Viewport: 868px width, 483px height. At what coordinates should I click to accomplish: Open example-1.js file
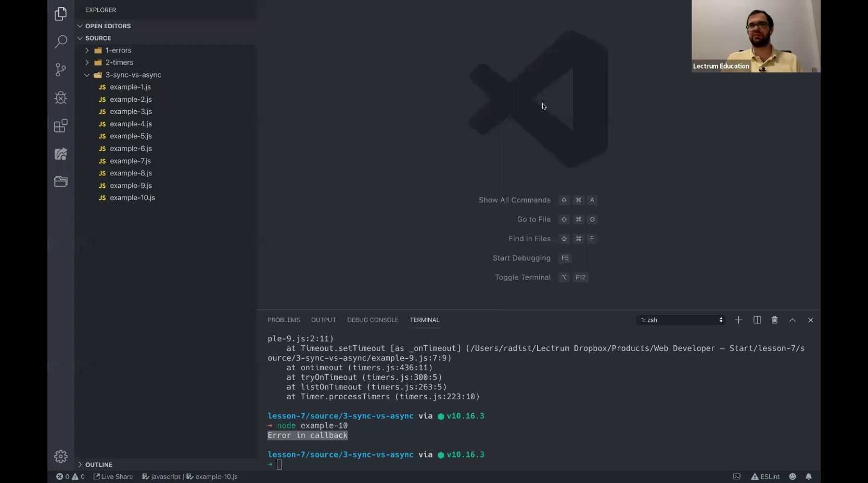tap(165, 87)
